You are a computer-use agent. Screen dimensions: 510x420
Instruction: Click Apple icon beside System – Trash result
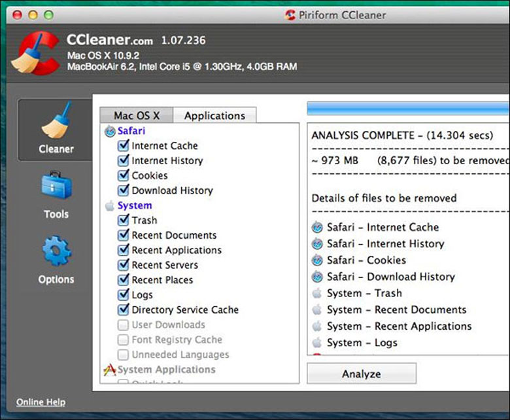(x=317, y=294)
